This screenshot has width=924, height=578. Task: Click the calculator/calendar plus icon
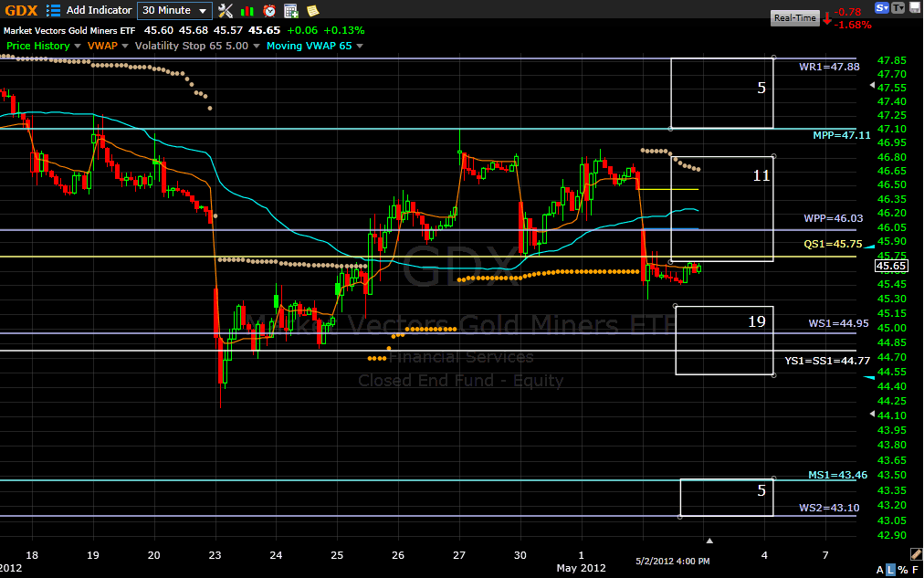291,11
